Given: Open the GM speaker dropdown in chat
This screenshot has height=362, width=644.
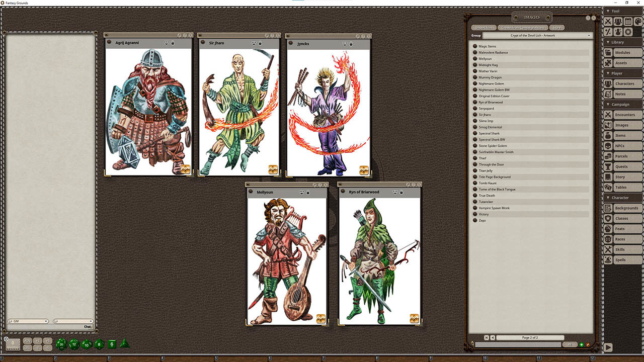Looking at the screenshot, I should [x=28, y=321].
